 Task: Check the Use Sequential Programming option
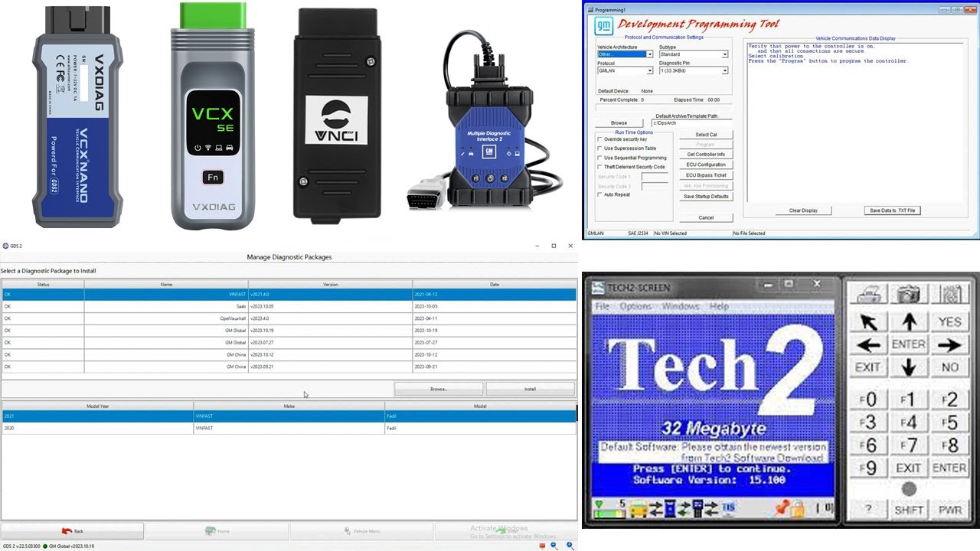[x=599, y=158]
